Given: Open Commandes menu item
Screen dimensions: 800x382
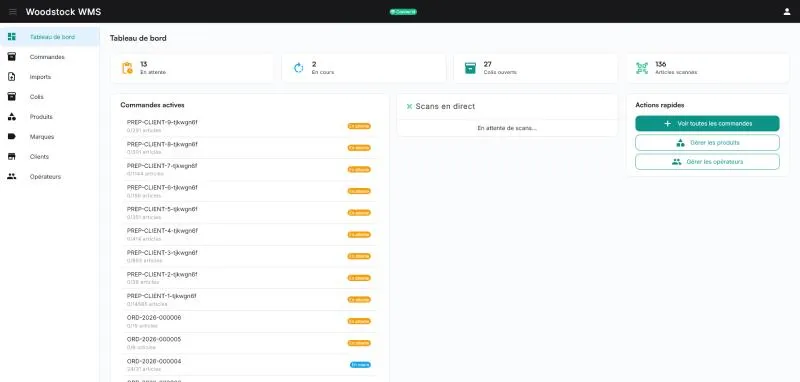Looking at the screenshot, I should click(49, 57).
